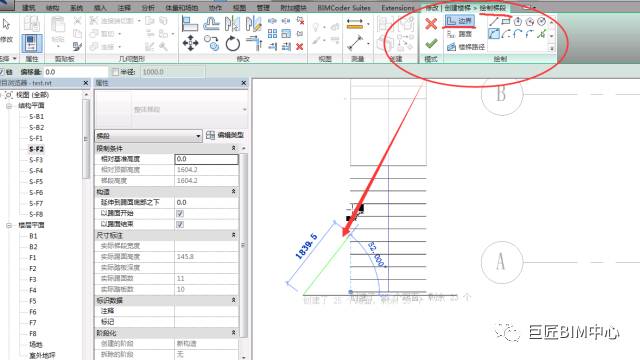Collapse the 标识数据 section
The image size is (640, 360).
(x=233, y=300)
